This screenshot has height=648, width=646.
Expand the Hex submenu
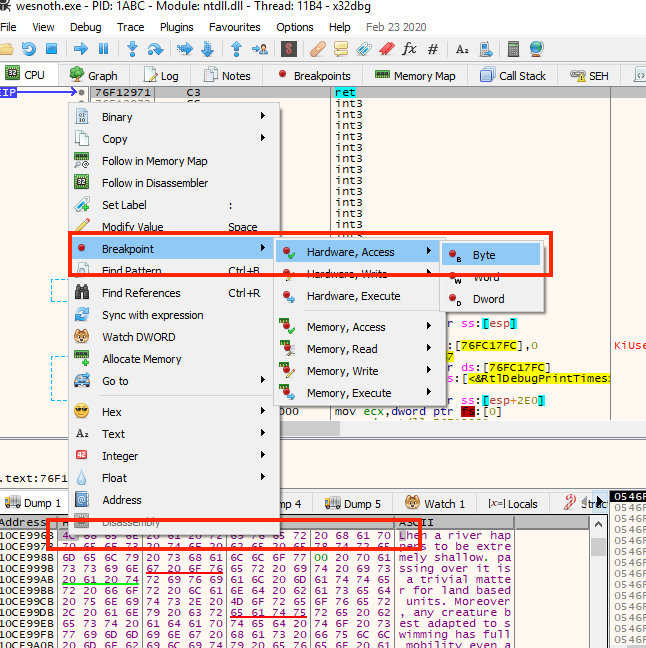174,412
